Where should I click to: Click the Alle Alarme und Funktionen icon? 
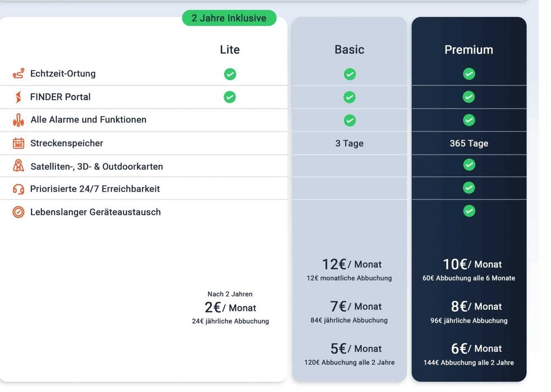pos(18,120)
